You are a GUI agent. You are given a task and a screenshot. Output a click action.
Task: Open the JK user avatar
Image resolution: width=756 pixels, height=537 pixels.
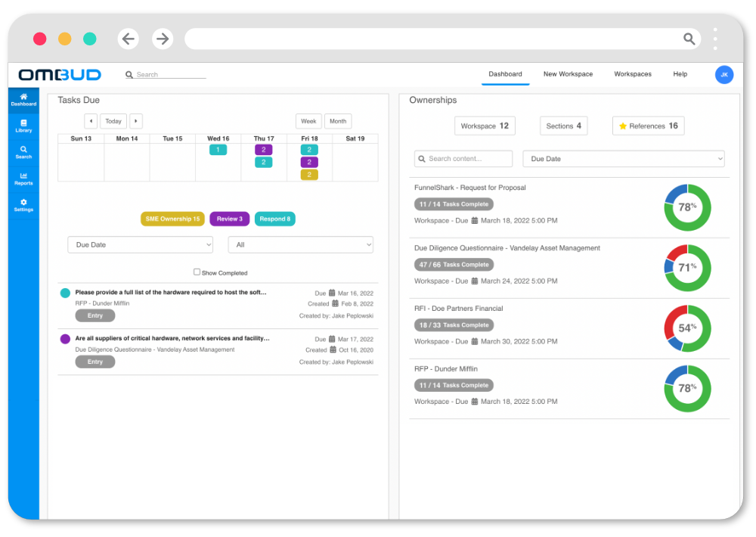click(723, 75)
